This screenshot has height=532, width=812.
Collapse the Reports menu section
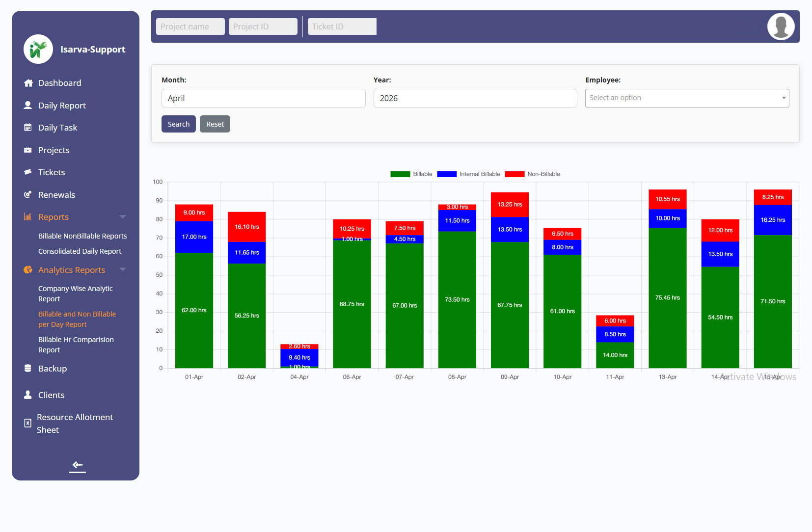[x=123, y=217]
